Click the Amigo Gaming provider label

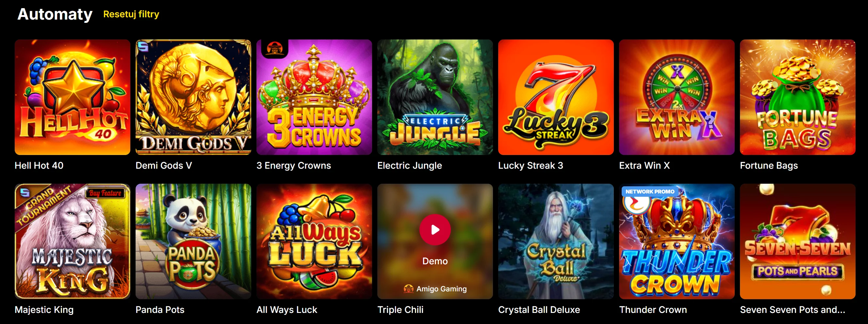[x=441, y=289]
